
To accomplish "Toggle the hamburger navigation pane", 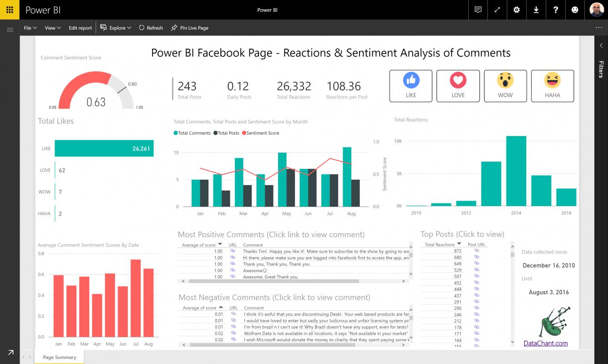I will pyautogui.click(x=10, y=30).
